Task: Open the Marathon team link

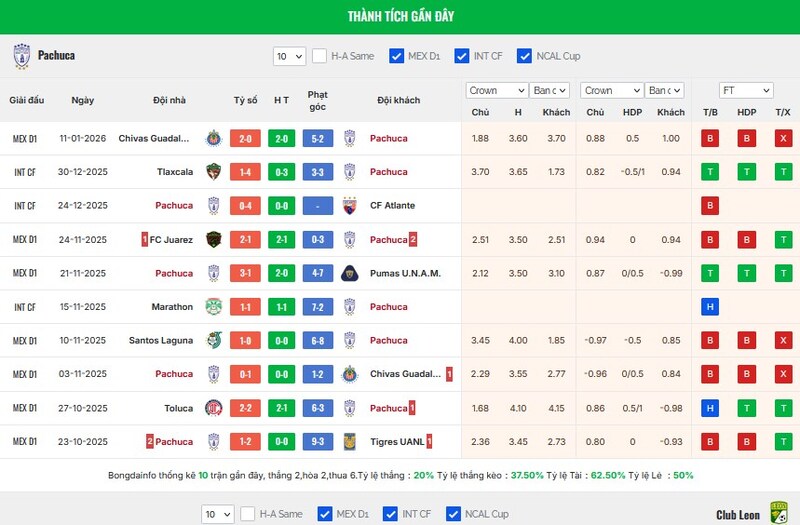Action: (x=174, y=307)
